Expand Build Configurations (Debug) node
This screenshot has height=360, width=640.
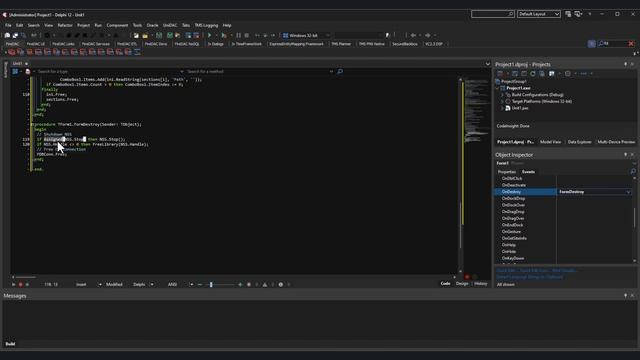[x=503, y=95]
